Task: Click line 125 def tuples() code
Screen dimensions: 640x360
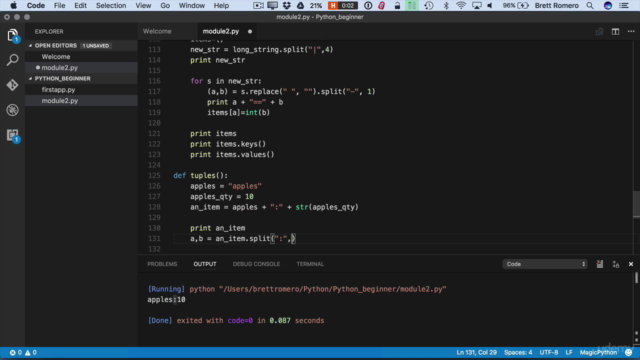Action: tap(200, 176)
